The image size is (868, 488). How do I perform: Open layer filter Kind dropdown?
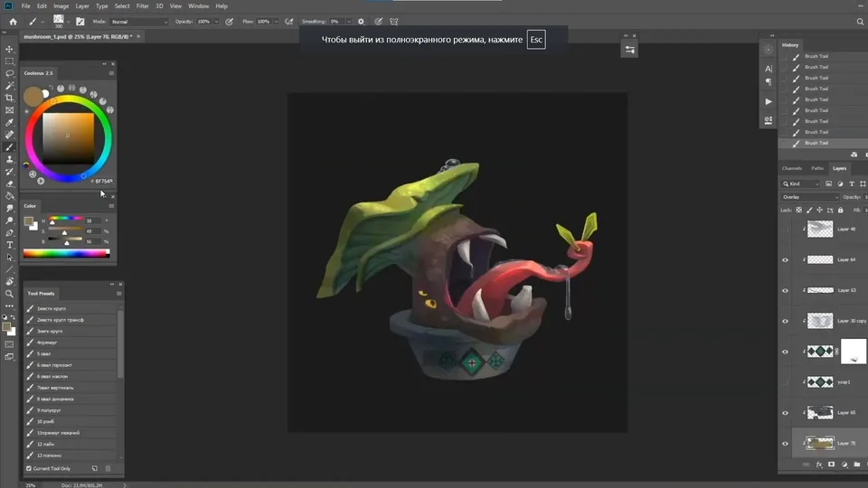point(801,183)
